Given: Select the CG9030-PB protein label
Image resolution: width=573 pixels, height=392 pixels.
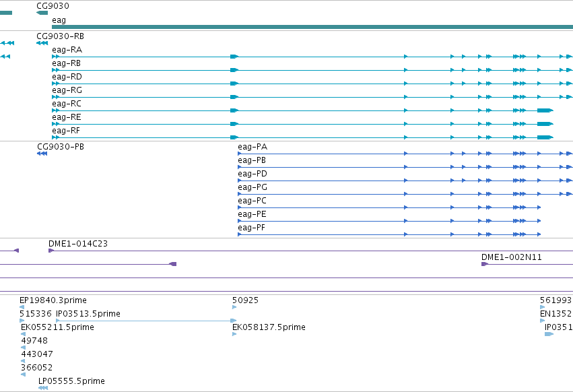Looking at the screenshot, I should click(x=61, y=147).
